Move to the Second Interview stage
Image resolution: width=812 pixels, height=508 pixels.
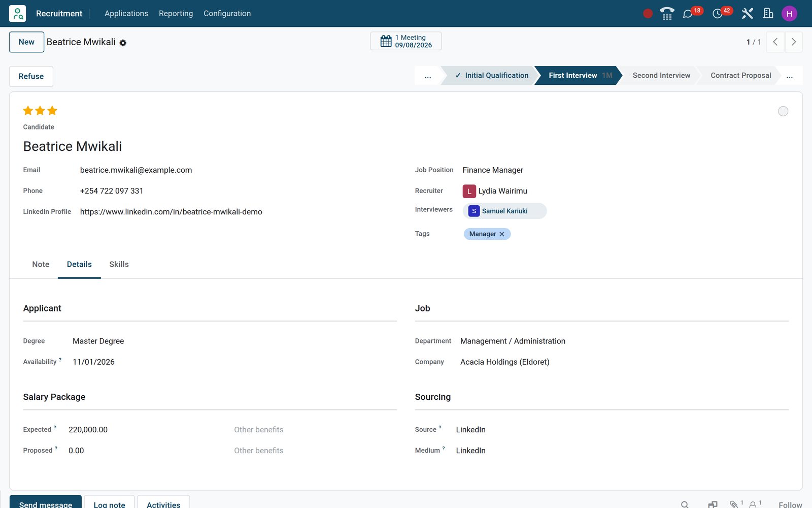(661, 76)
